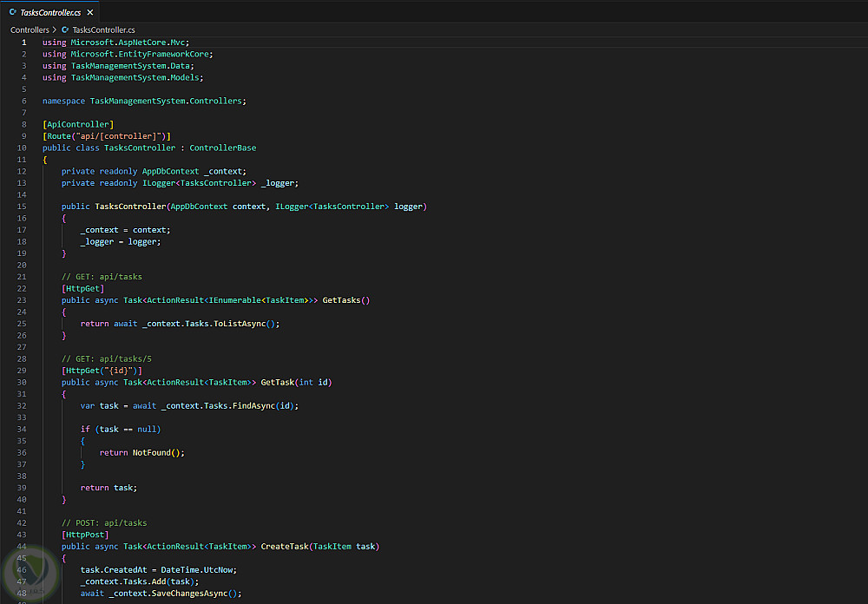The width and height of the screenshot is (868, 604).
Task: Close the TasksController.cs editor tab
Action: [90, 13]
